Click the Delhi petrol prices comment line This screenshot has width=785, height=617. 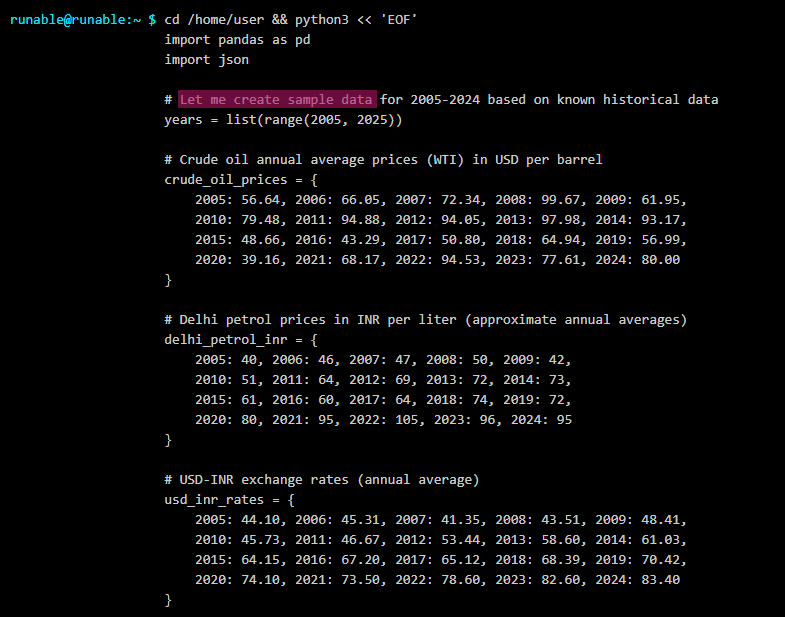pos(425,320)
